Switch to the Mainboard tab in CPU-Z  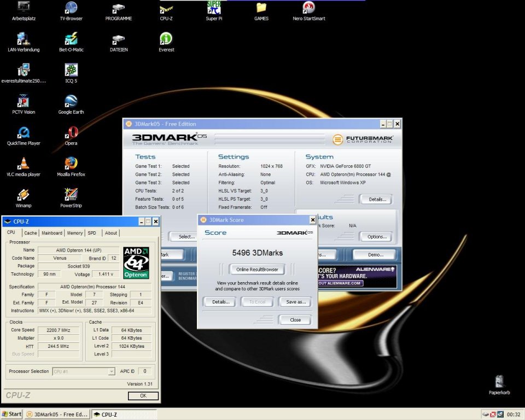pos(52,233)
